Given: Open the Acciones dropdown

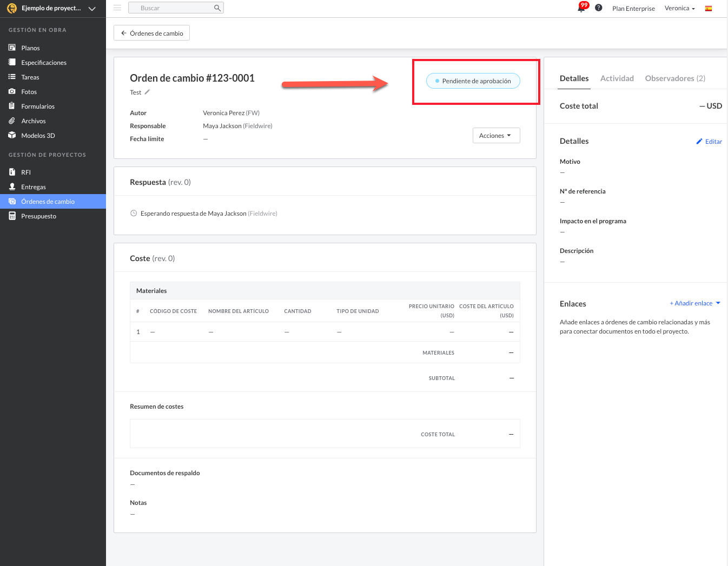Looking at the screenshot, I should pos(496,135).
